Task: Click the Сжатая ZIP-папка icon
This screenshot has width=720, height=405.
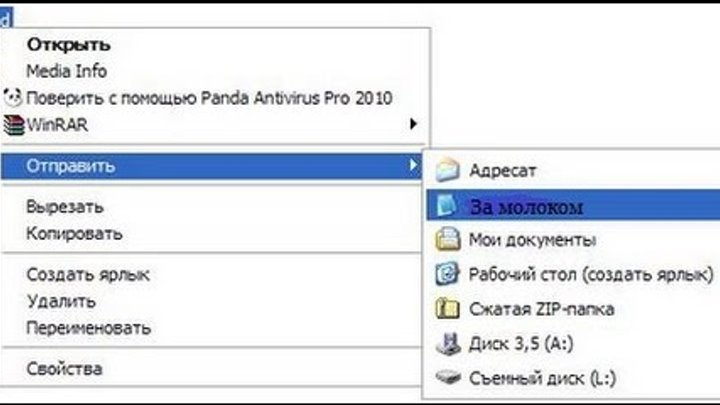Action: point(449,309)
